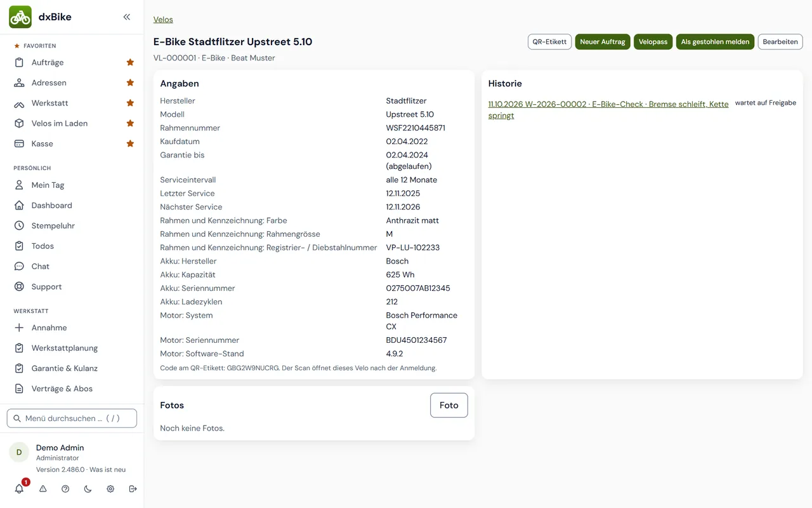Viewport: 812px width, 508px height.
Task: Focus the Menü durchsuchen search field
Action: coord(72,418)
